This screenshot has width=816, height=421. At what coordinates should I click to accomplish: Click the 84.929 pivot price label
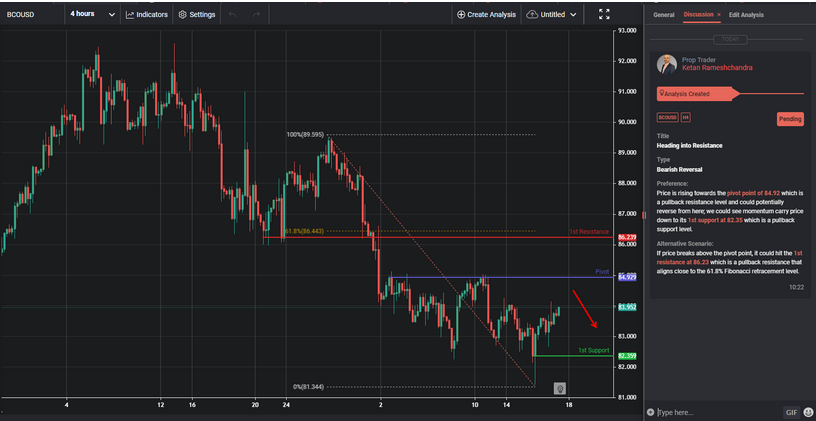click(x=627, y=277)
